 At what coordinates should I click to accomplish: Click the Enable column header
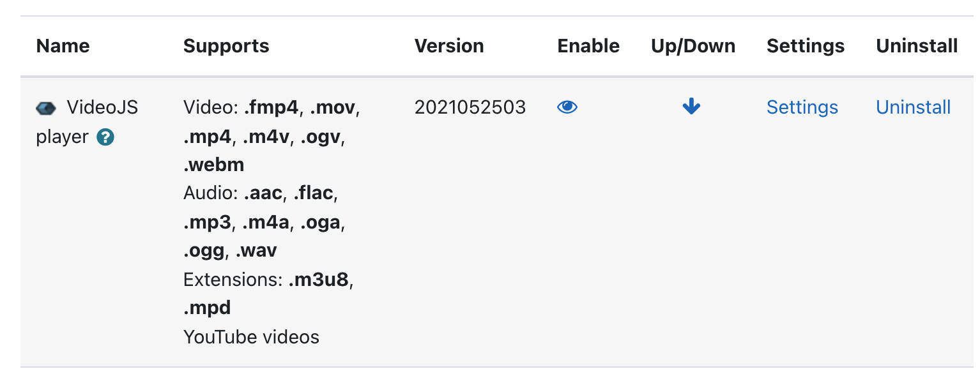(588, 46)
